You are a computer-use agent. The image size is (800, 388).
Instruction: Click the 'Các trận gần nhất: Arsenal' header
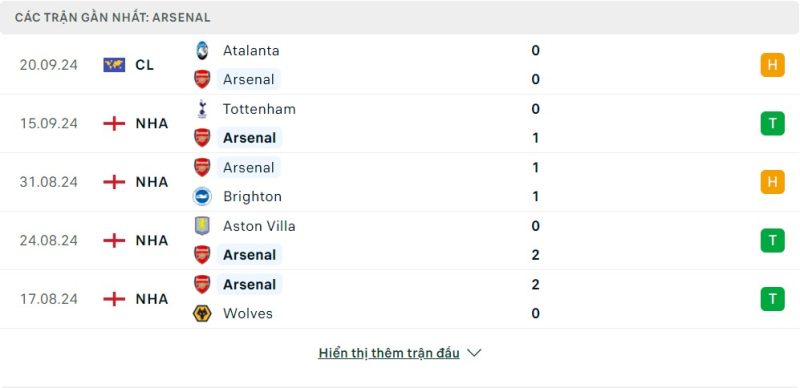tap(112, 17)
